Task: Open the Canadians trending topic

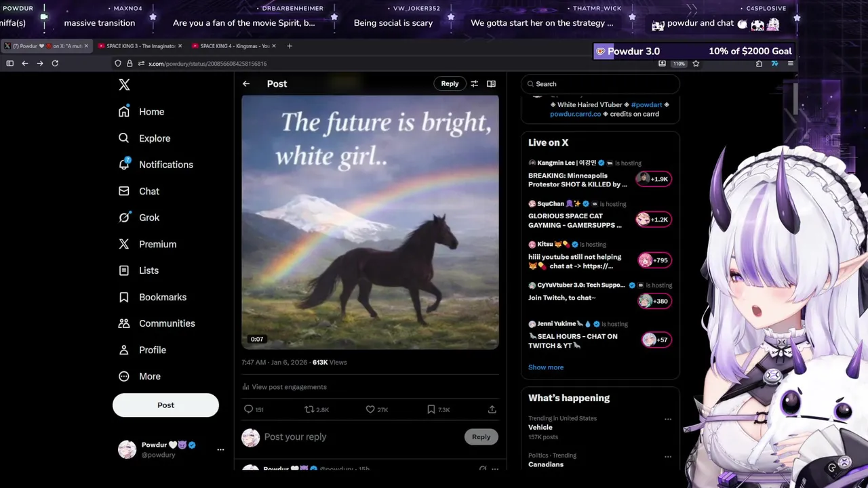Action: pyautogui.click(x=546, y=464)
